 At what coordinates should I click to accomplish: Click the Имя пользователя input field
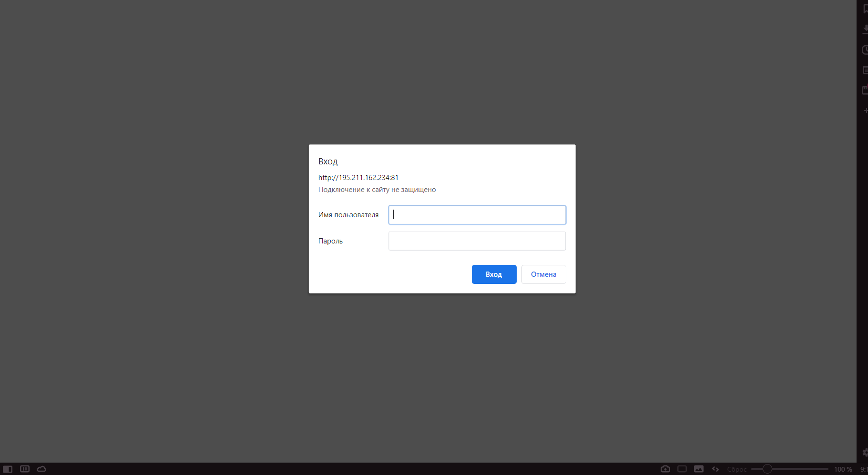pyautogui.click(x=477, y=215)
